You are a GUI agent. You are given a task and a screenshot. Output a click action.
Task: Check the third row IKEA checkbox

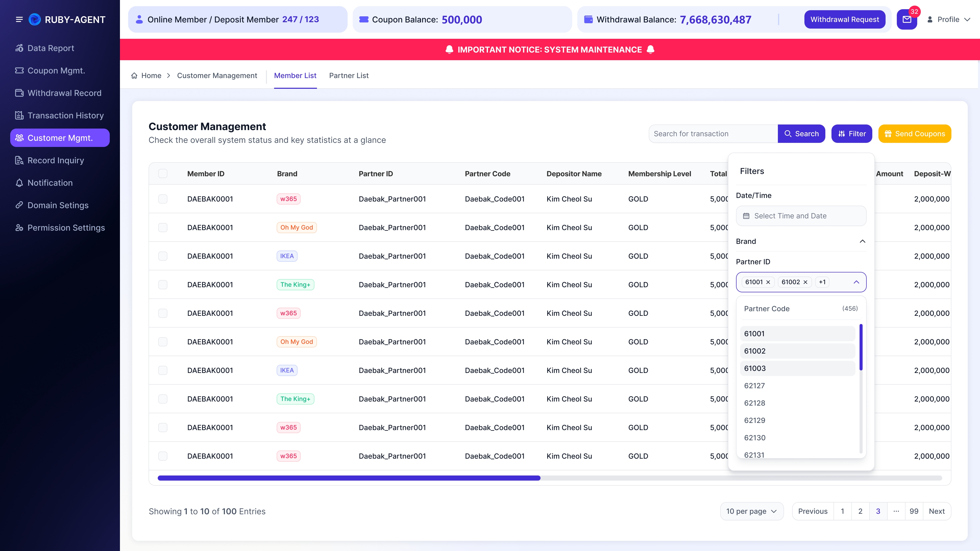click(x=163, y=256)
